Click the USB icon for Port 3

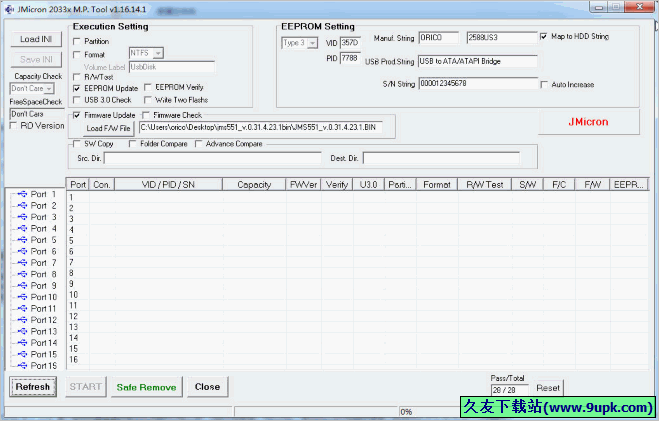(22, 217)
